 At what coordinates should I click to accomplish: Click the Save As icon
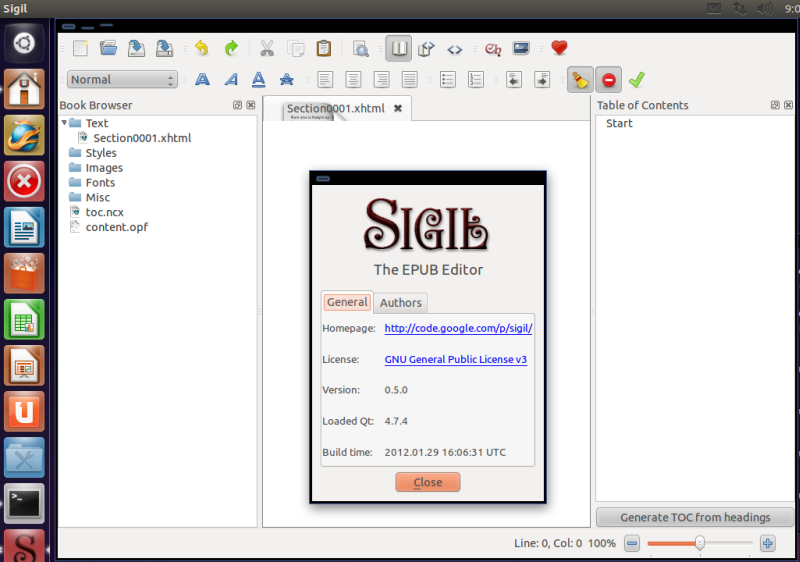pos(164,48)
